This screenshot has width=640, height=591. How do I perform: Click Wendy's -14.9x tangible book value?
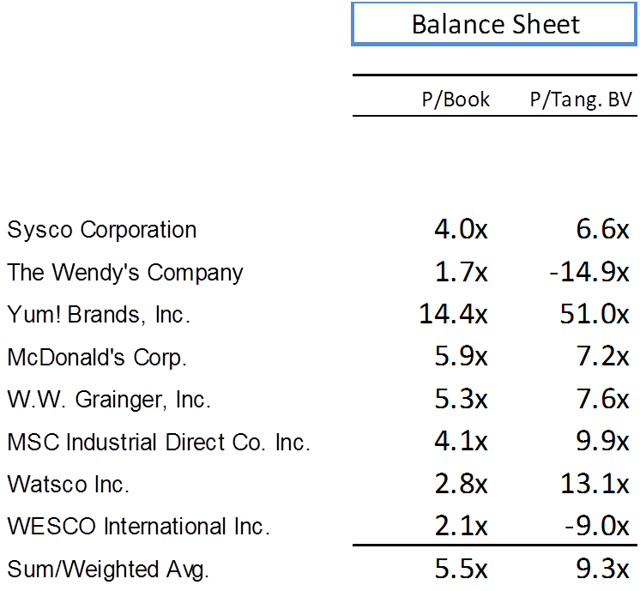point(589,272)
